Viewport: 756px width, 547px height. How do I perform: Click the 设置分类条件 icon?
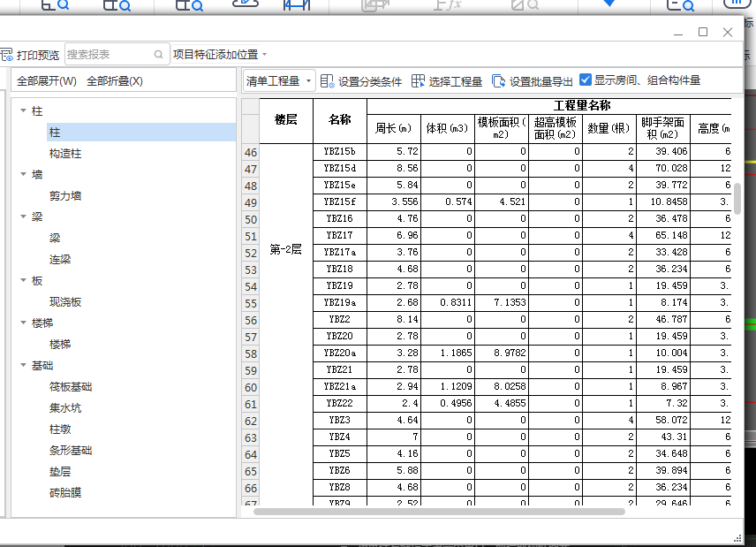[328, 81]
